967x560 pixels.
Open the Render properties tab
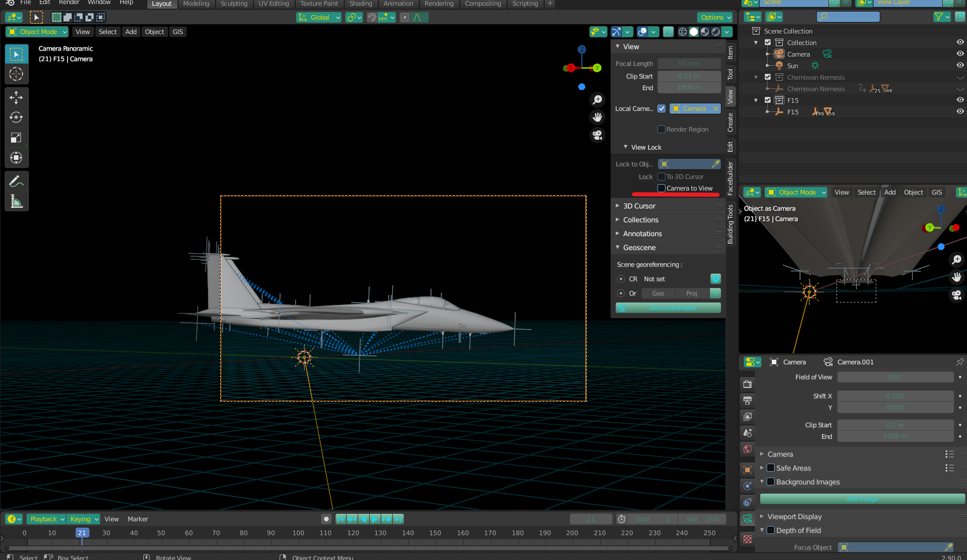pos(747,384)
